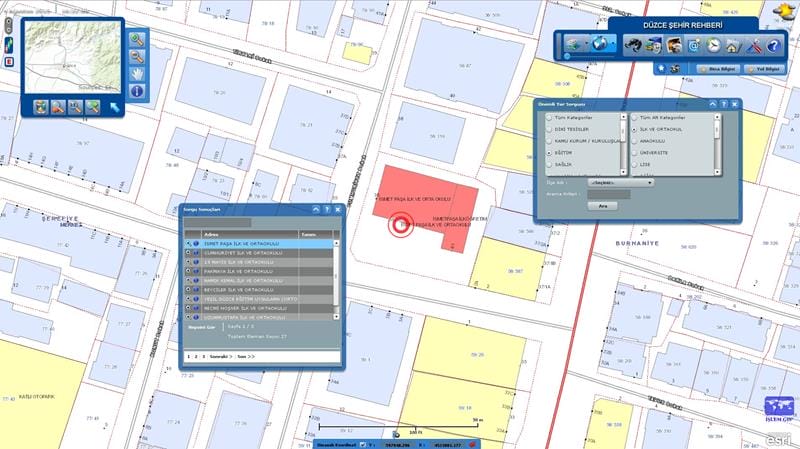The image size is (800, 449).
Task: Select ÜNİVERSİTE radio option
Action: coord(635,153)
